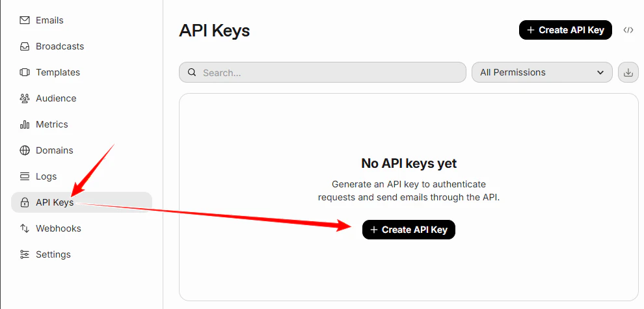Click the centered Create API Key button

(409, 230)
